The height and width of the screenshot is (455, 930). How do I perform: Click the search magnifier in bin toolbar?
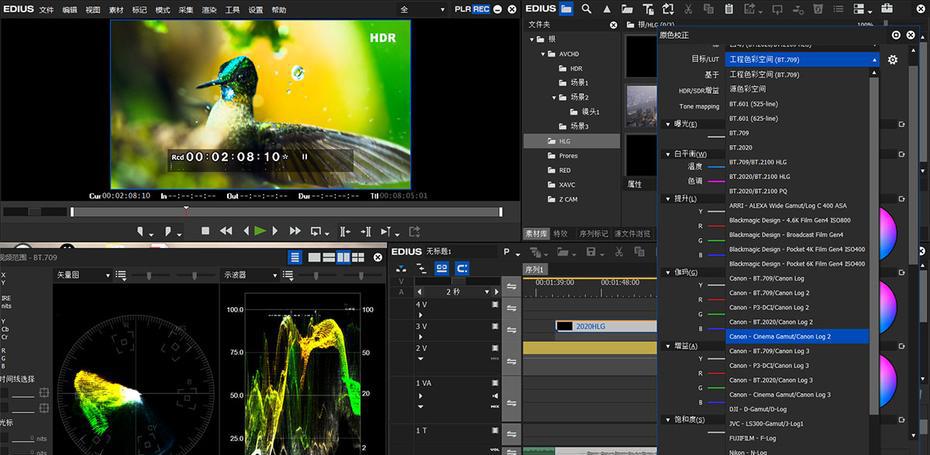(587, 9)
